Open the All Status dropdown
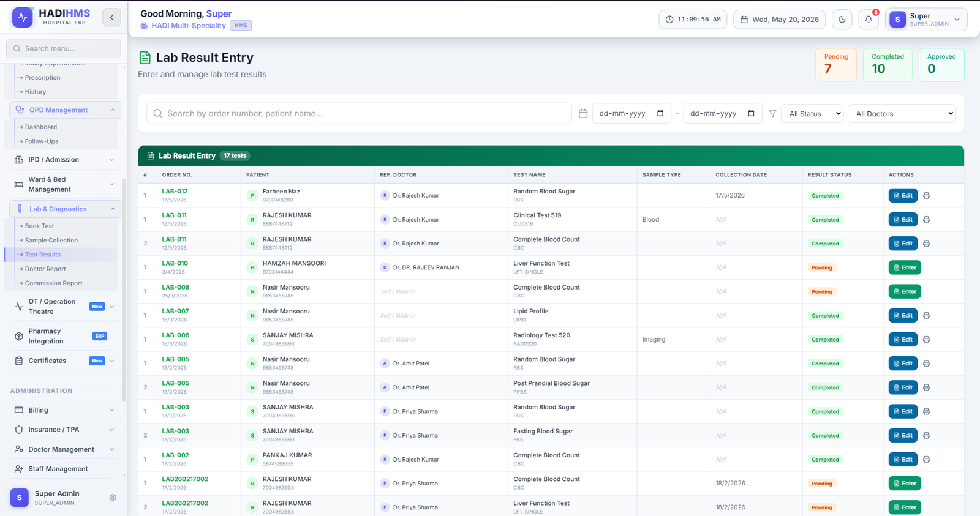Screen dimensions: 980x516 click(812, 114)
